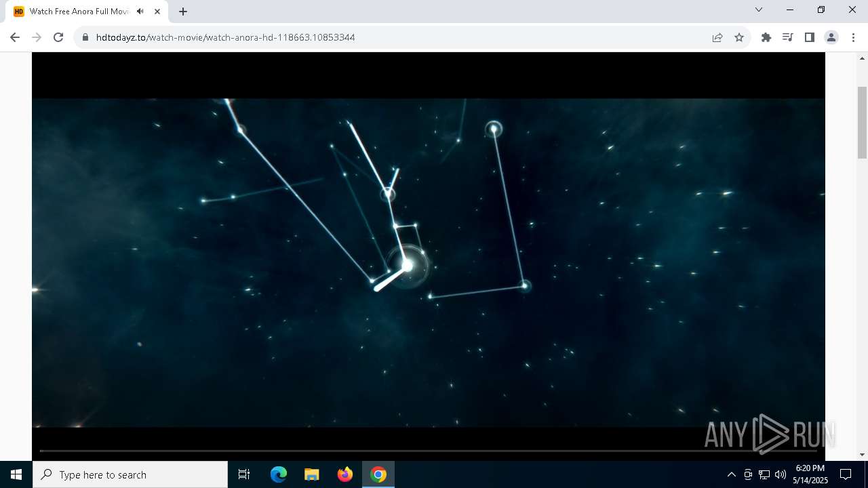
Task: Click the forward navigation arrow
Action: (37, 37)
